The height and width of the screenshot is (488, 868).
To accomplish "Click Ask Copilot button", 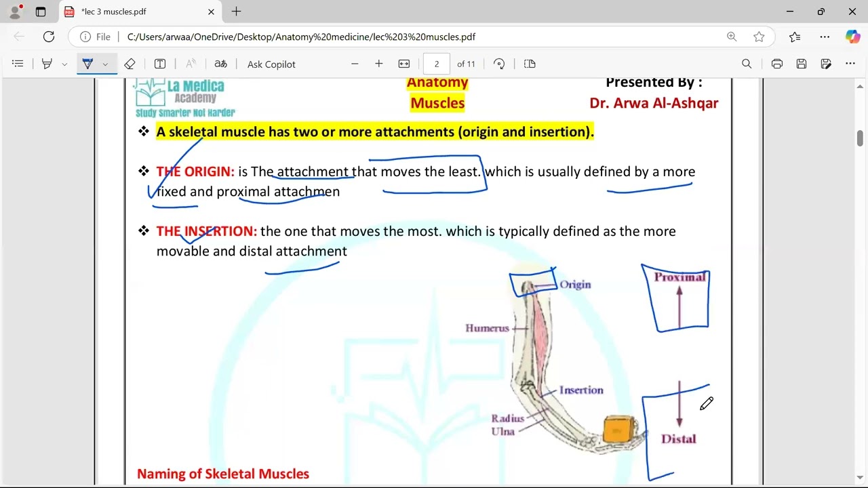I will tap(271, 64).
